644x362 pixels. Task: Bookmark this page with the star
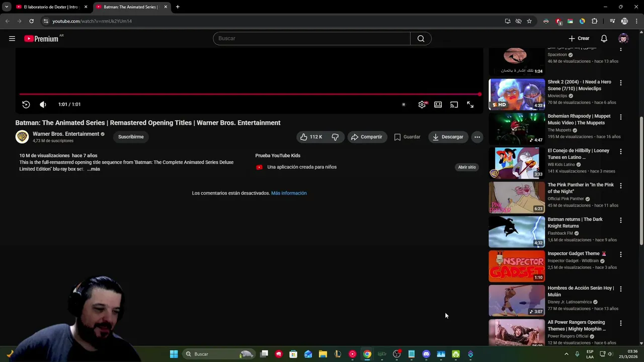pos(529,21)
